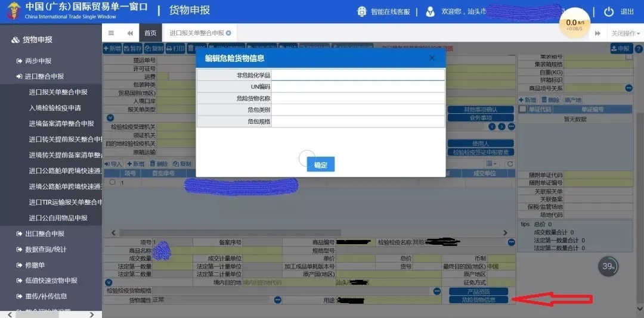Click the 暂存 save toolbar button
This screenshot has width=644, height=318.
click(133, 49)
